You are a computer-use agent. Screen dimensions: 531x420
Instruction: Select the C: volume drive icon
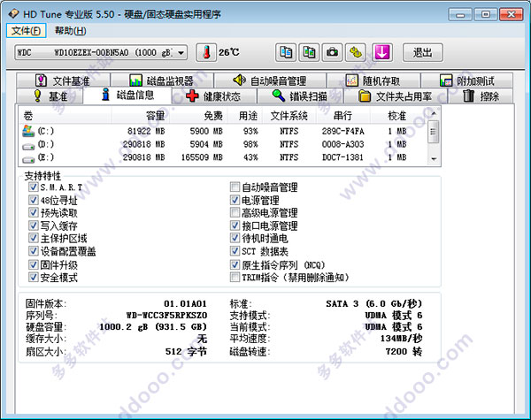28,131
